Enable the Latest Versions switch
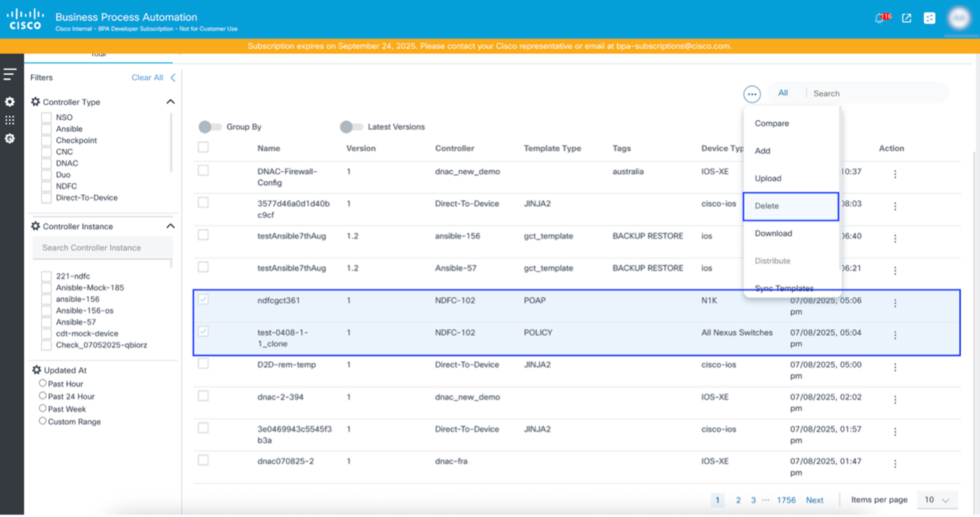Viewport: 980px width, 517px height. pos(352,127)
